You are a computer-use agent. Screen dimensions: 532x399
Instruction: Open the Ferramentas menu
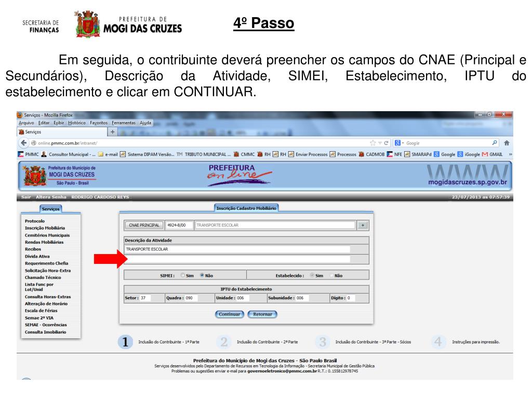[x=124, y=123]
